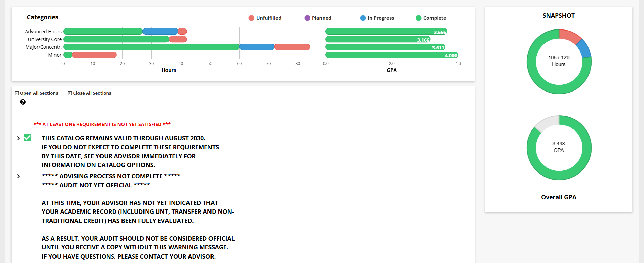Click the Overall GPA donut chart
This screenshot has height=263, width=644.
click(558, 147)
